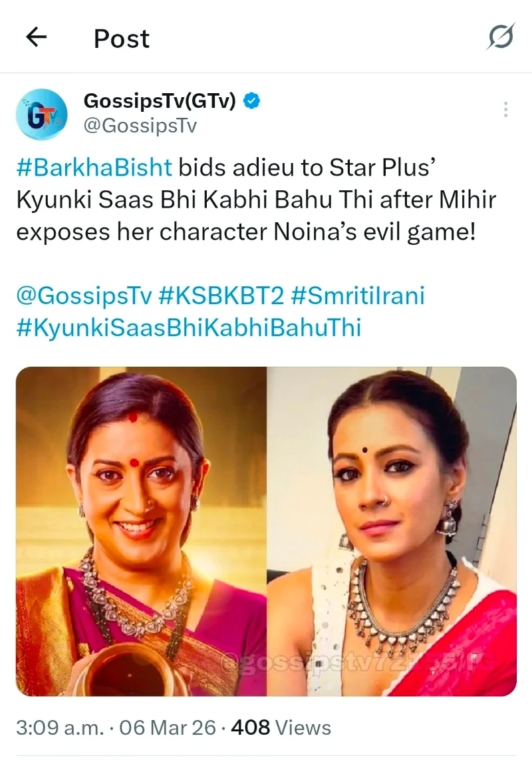Open the three-dot post options menu

[505, 110]
